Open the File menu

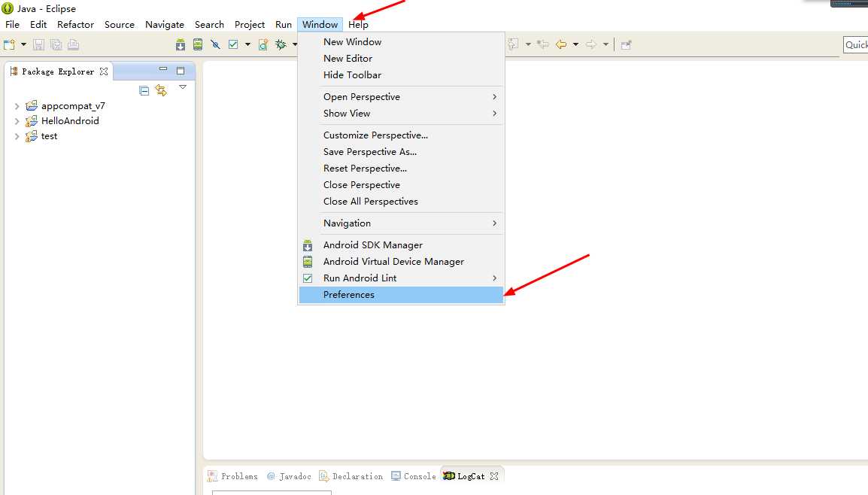(12, 24)
